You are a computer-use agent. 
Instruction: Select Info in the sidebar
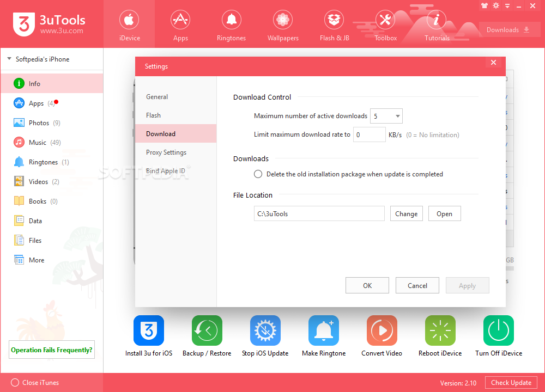[x=52, y=84]
